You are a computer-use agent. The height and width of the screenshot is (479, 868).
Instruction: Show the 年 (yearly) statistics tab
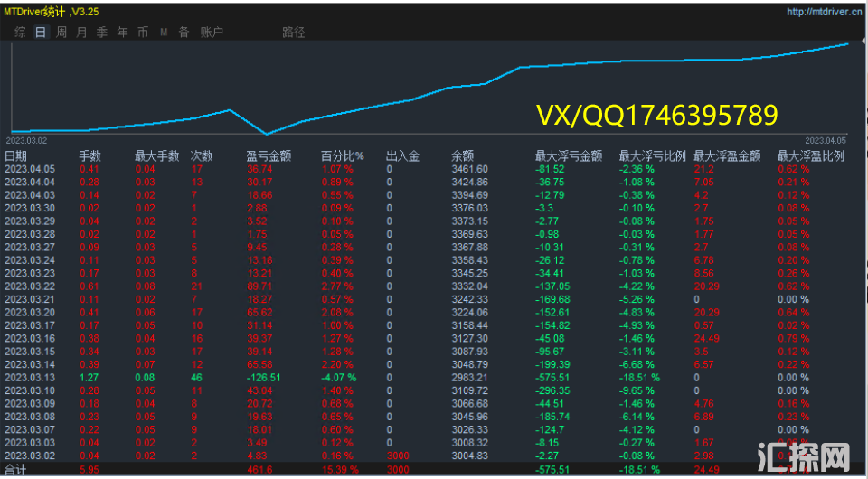click(x=122, y=33)
